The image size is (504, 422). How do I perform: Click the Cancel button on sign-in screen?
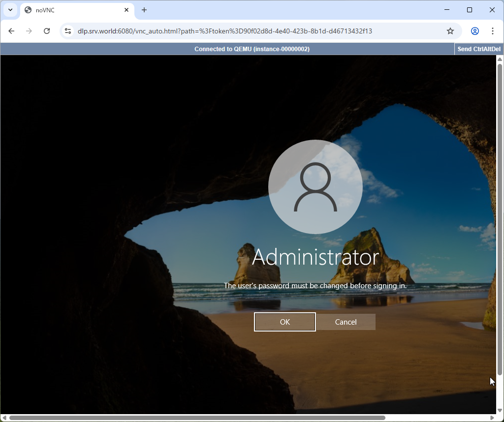pos(346,322)
